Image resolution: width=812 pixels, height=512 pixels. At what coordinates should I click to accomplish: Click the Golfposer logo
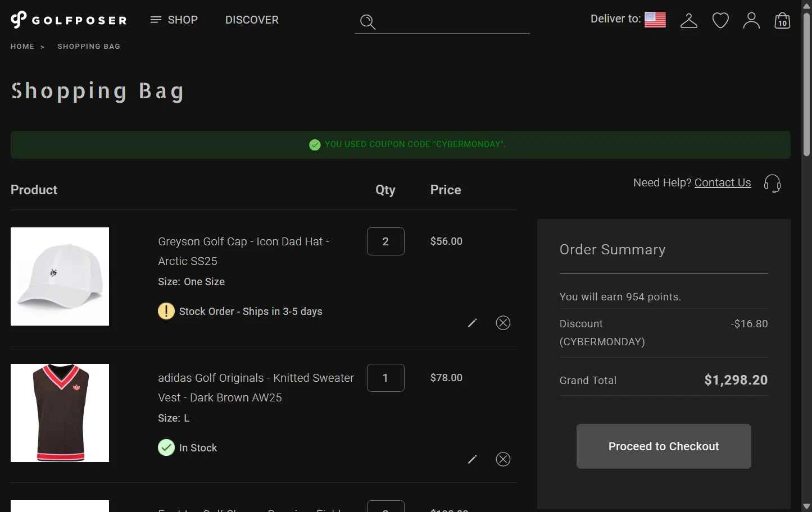[69, 20]
